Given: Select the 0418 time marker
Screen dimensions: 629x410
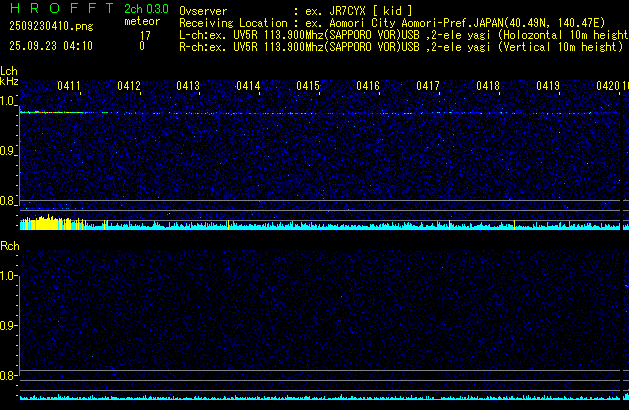Looking at the screenshot, I should 488,87.
